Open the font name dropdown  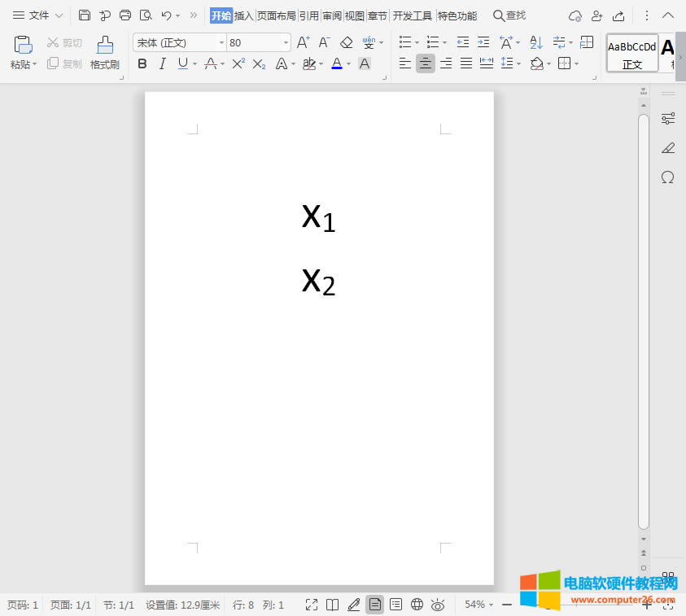point(221,42)
